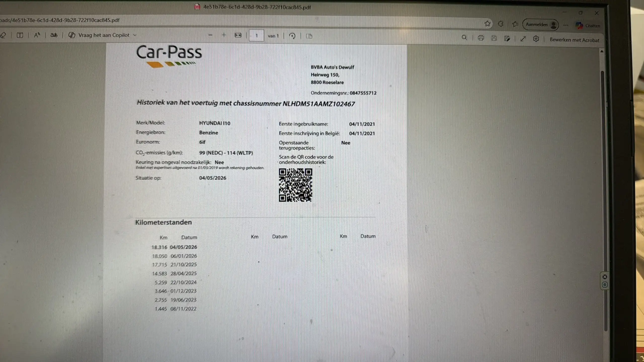Click the Eerste inschrijving in België label

click(309, 133)
